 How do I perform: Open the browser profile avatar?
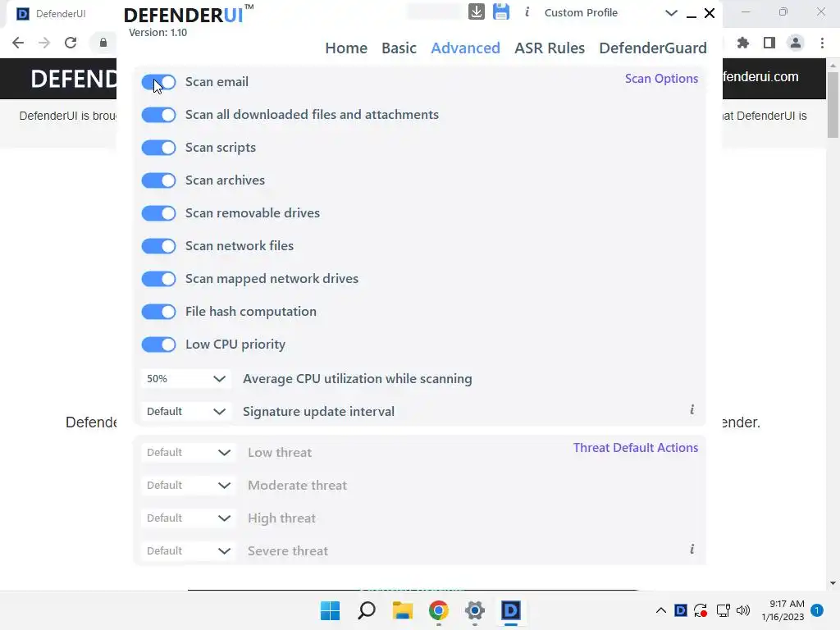pos(796,43)
